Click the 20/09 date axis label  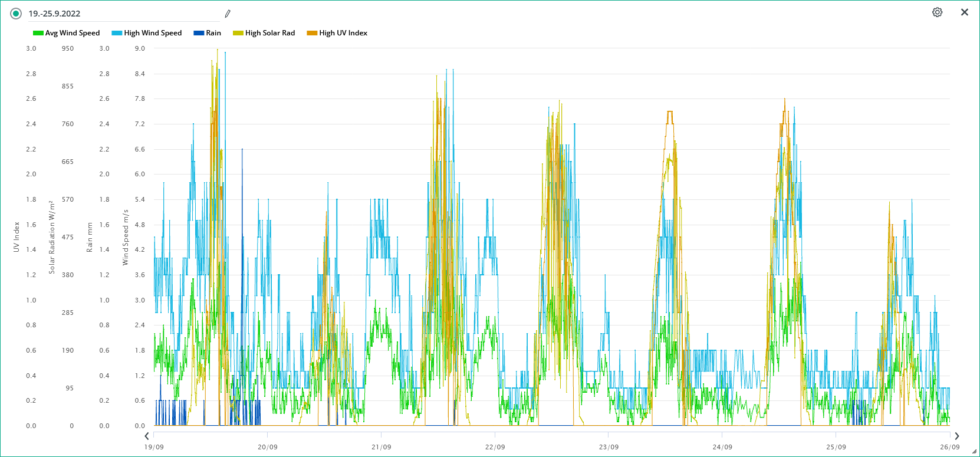267,447
